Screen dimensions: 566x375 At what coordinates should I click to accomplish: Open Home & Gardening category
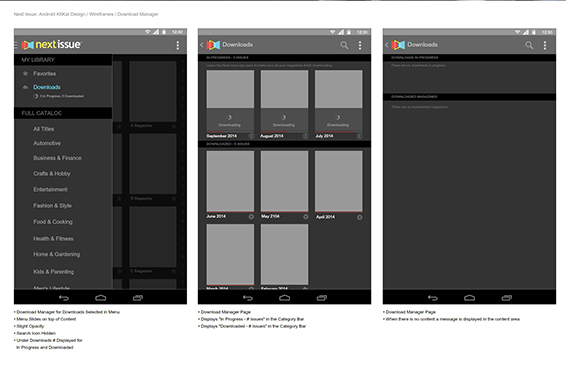click(57, 254)
